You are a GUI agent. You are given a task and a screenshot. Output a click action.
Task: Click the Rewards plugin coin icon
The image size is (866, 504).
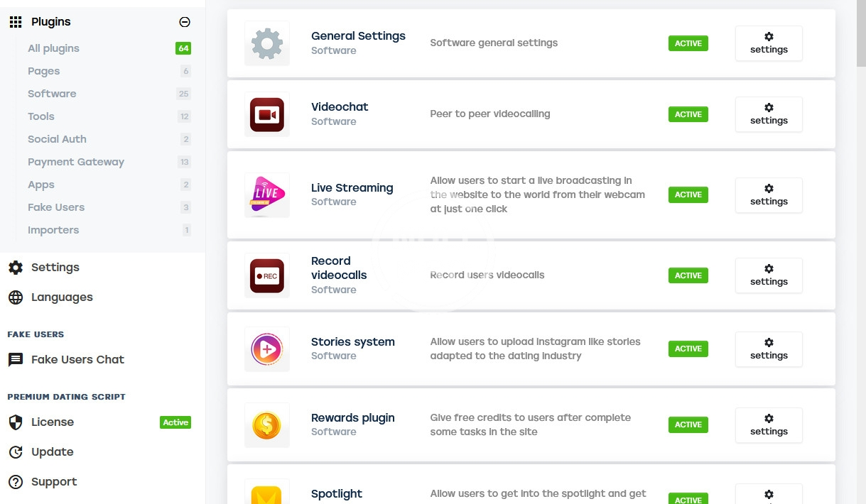[x=267, y=424]
